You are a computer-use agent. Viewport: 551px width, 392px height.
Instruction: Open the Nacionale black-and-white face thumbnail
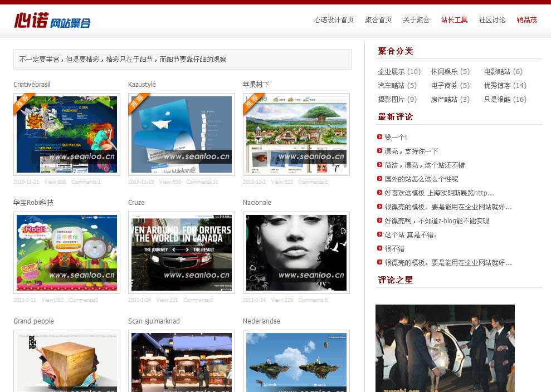(x=296, y=253)
